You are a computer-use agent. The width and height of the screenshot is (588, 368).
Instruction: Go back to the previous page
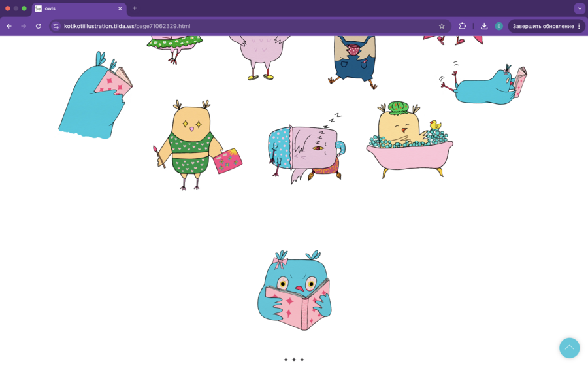click(9, 26)
